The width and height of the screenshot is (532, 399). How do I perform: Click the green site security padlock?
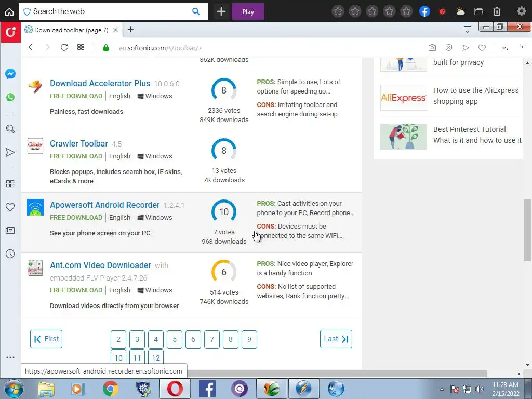[106, 48]
